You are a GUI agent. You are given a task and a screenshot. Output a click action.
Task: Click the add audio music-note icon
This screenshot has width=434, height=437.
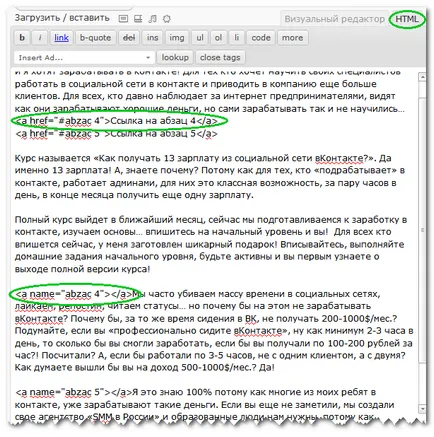[x=153, y=19]
